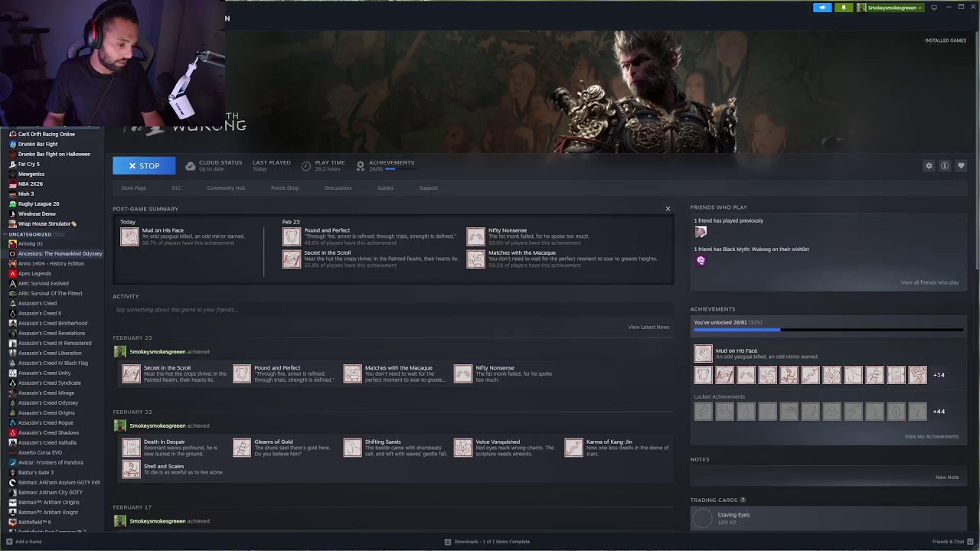This screenshot has width=980, height=551.
Task: Open the blue announcements megaphone button
Action: click(x=822, y=8)
